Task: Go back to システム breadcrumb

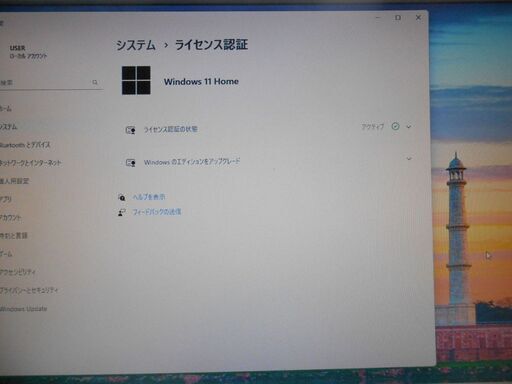Action: 136,45
